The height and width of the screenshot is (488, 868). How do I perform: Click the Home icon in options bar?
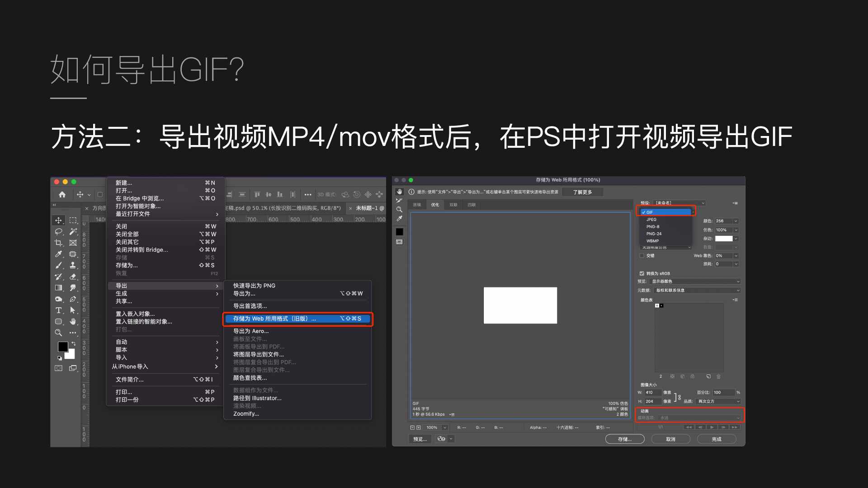pos(62,194)
